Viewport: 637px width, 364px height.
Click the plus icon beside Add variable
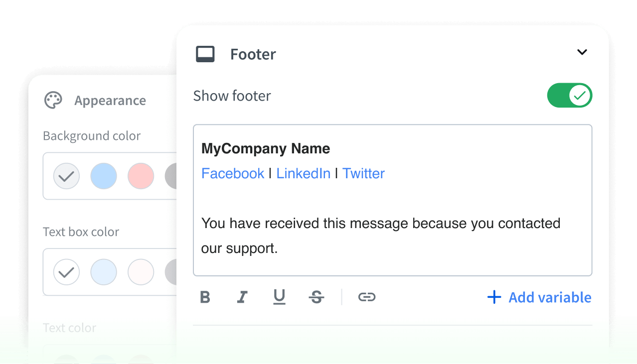[x=493, y=297]
